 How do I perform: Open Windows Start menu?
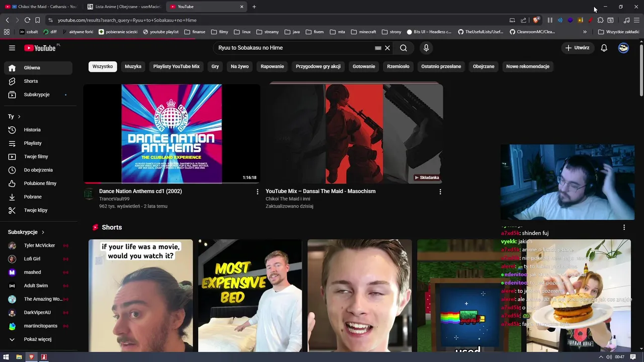pyautogui.click(x=6, y=357)
